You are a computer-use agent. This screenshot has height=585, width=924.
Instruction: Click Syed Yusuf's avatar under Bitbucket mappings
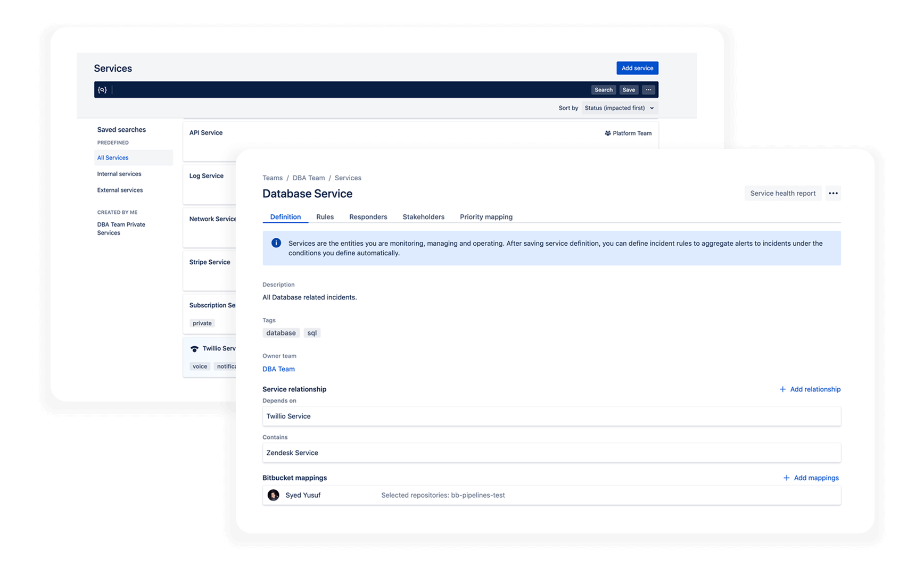274,495
